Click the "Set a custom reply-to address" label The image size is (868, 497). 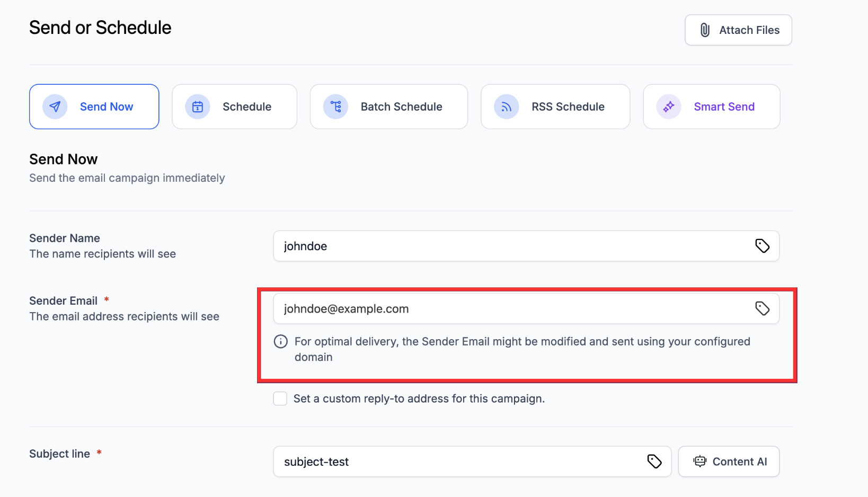[x=419, y=398]
